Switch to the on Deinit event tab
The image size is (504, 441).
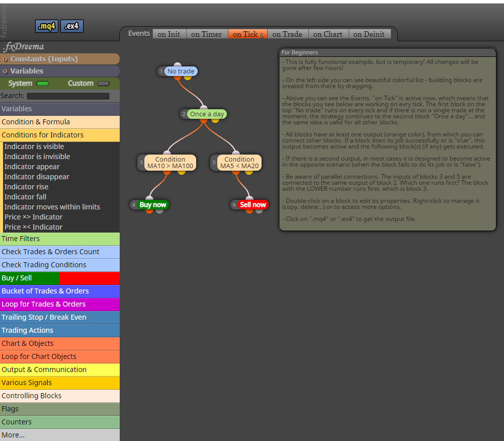pyautogui.click(x=369, y=34)
